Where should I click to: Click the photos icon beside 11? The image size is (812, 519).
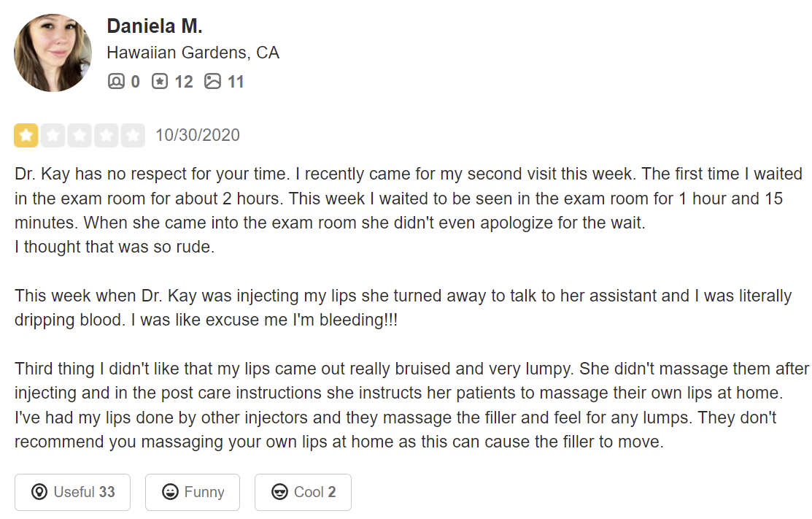[x=212, y=81]
